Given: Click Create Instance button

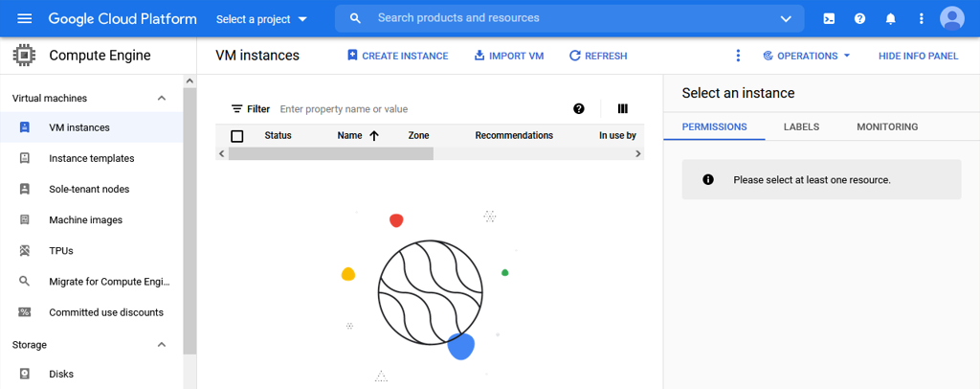Looking at the screenshot, I should tap(397, 56).
